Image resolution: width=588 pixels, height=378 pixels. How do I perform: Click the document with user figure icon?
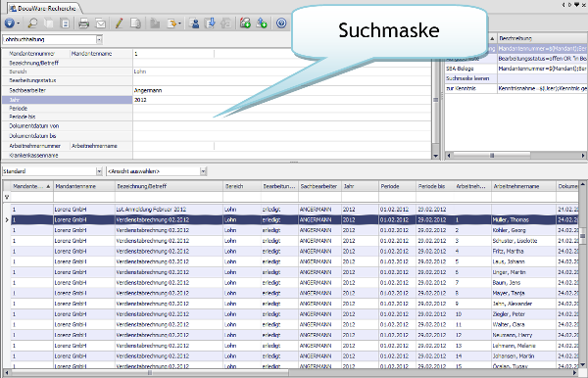(x=194, y=24)
